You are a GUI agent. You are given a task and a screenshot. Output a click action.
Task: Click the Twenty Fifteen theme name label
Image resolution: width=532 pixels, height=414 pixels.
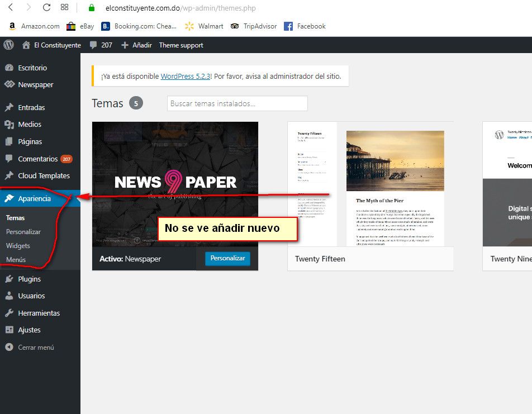tap(320, 259)
